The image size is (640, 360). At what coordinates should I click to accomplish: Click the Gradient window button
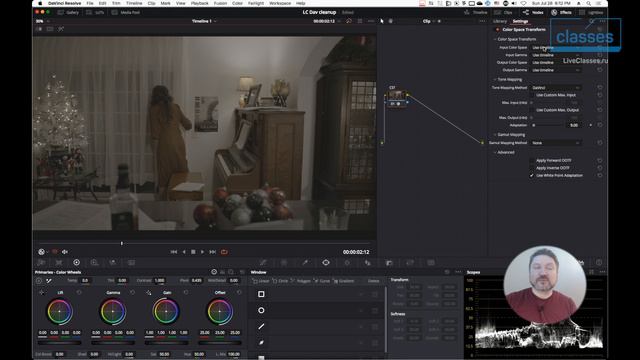tap(344, 281)
